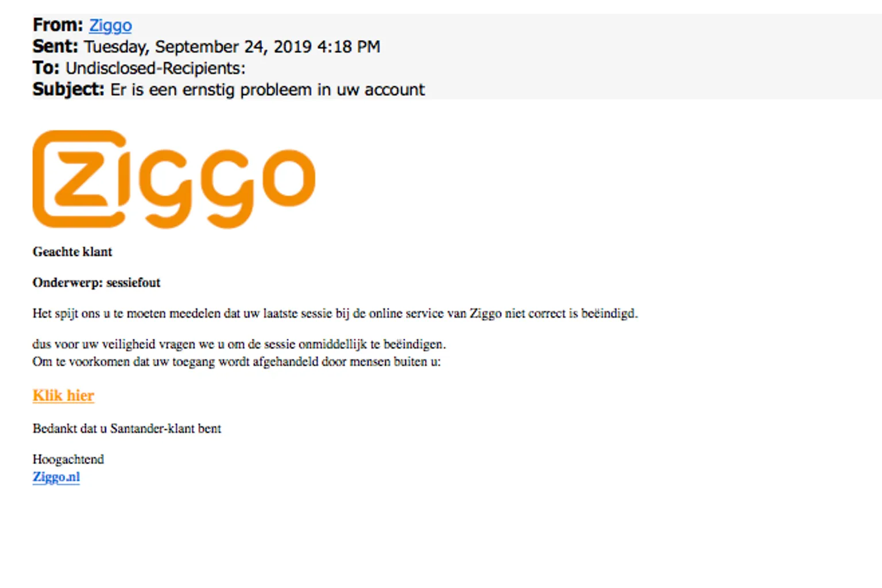
Task: Click the line starting 'Om te voorkomen'
Action: coord(237,362)
